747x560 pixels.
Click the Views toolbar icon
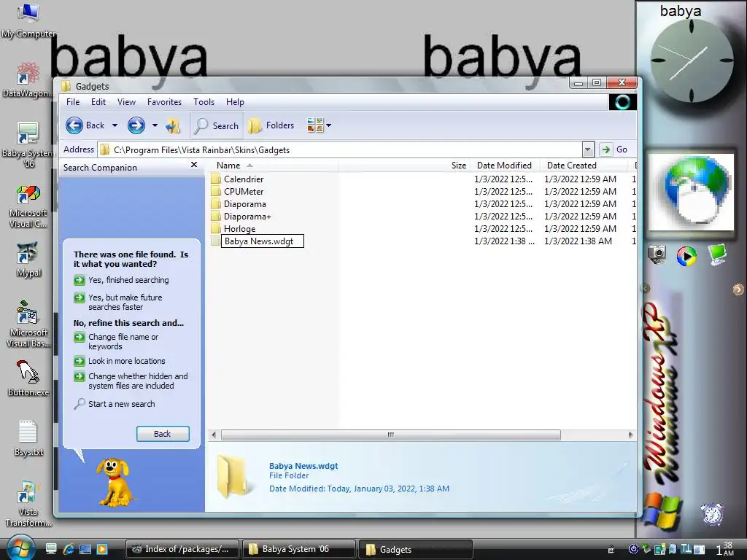(315, 125)
